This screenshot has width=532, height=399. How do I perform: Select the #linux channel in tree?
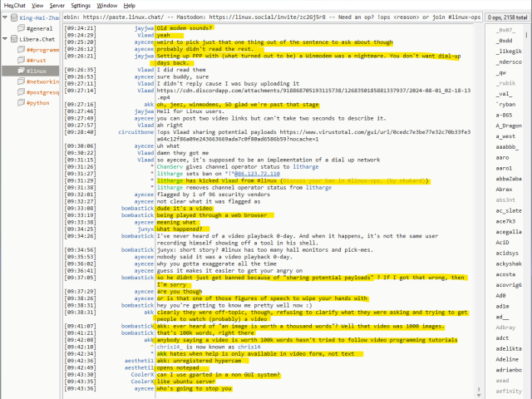coord(37,71)
